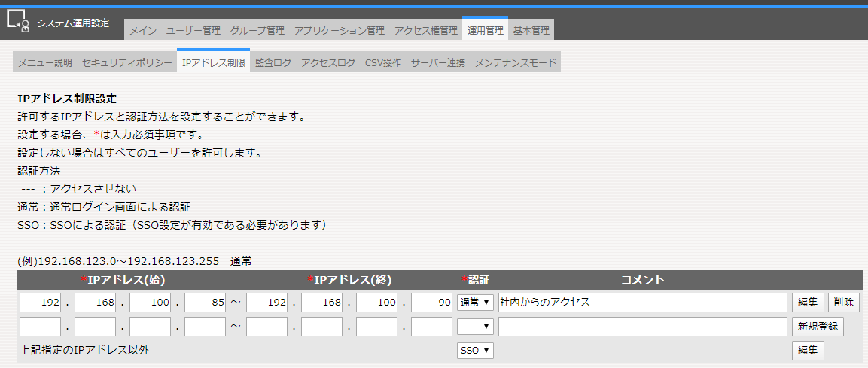The image size is (868, 368).
Task: Open the empty row's --- authentication dropdown
Action: 475,327
